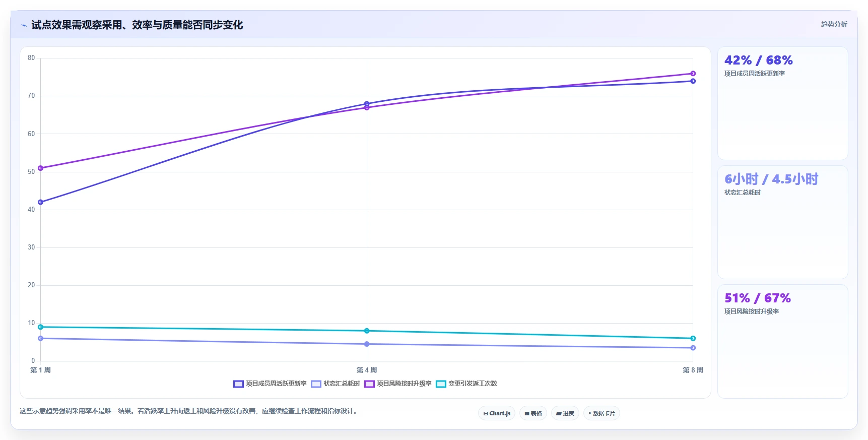
Task: Select week 1 point of 状态汇总耗时 at 6
Action: 41,338
